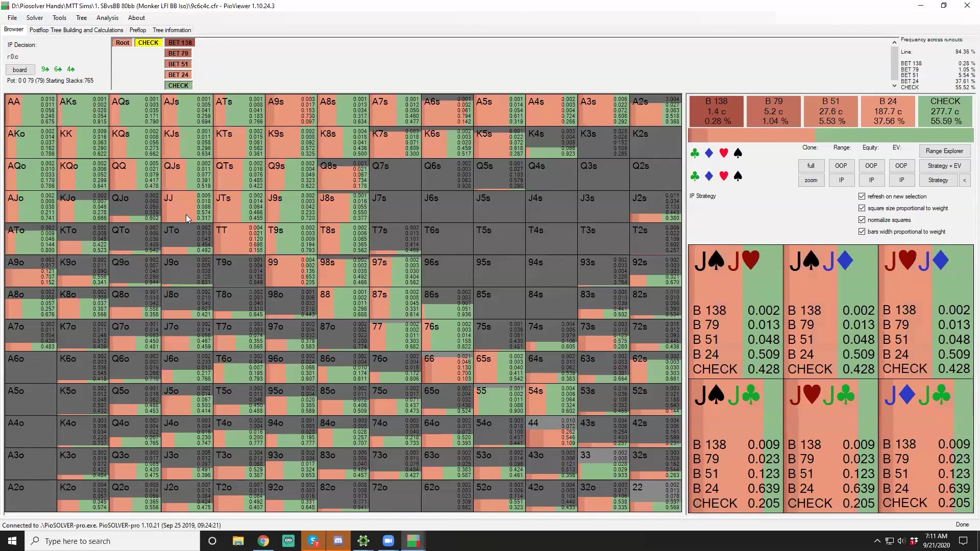Select the club suit filter icon
980x551 pixels.
pyautogui.click(x=695, y=153)
